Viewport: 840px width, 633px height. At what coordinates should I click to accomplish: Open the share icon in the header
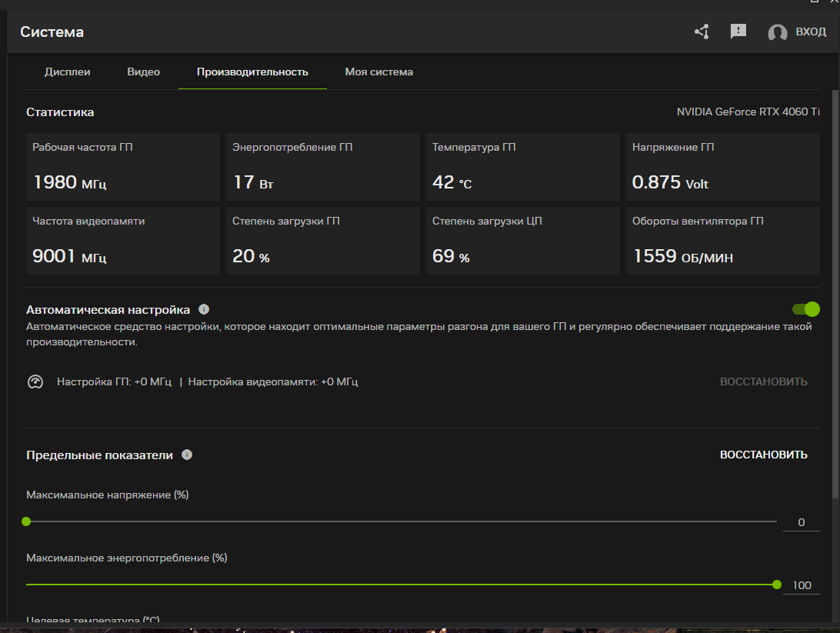[702, 32]
